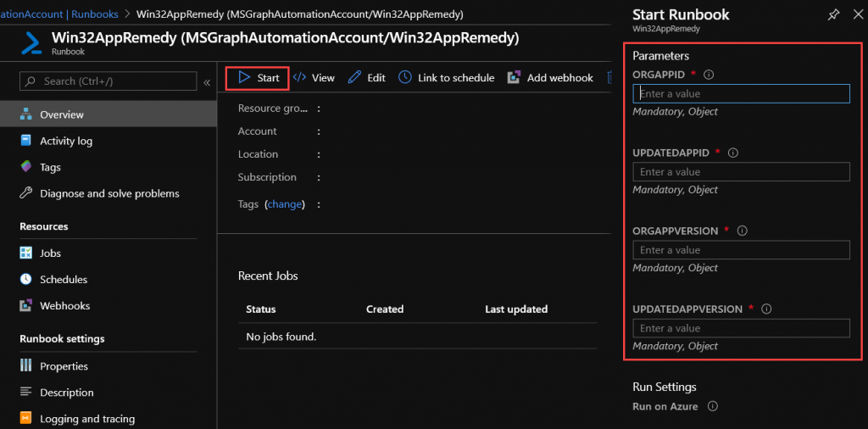Collapse the left menu with double chevron

coord(207,82)
